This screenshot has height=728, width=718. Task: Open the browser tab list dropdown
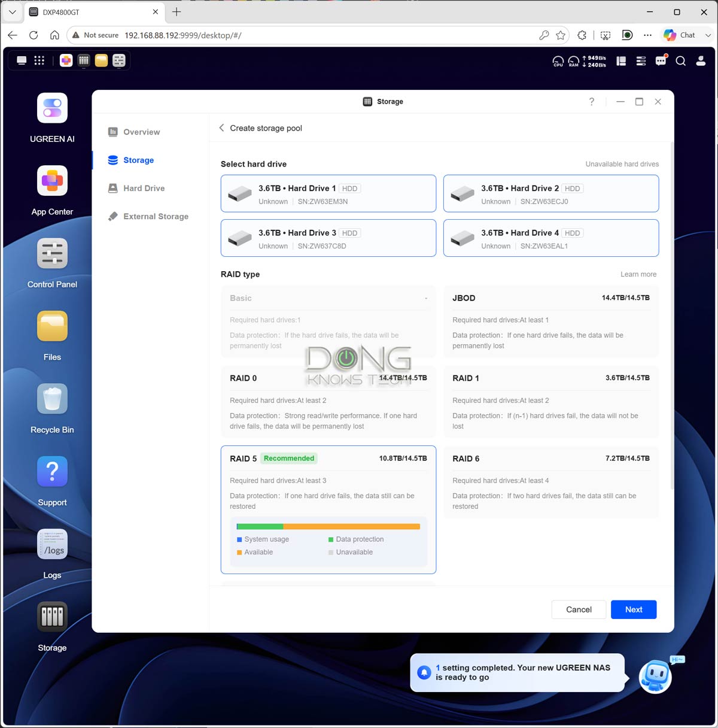click(12, 12)
